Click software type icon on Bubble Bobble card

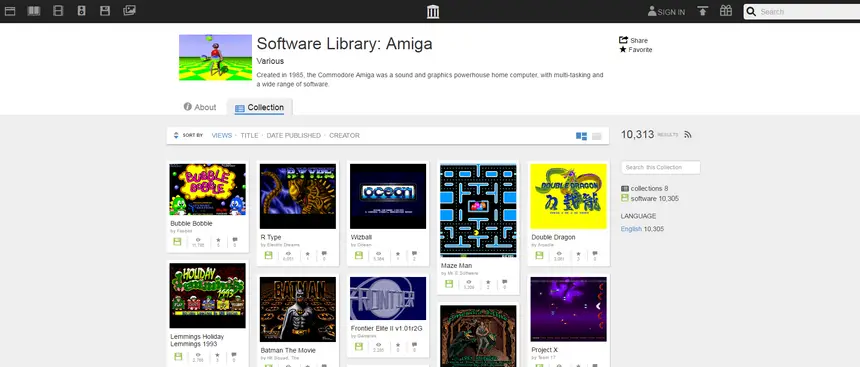pos(177,242)
